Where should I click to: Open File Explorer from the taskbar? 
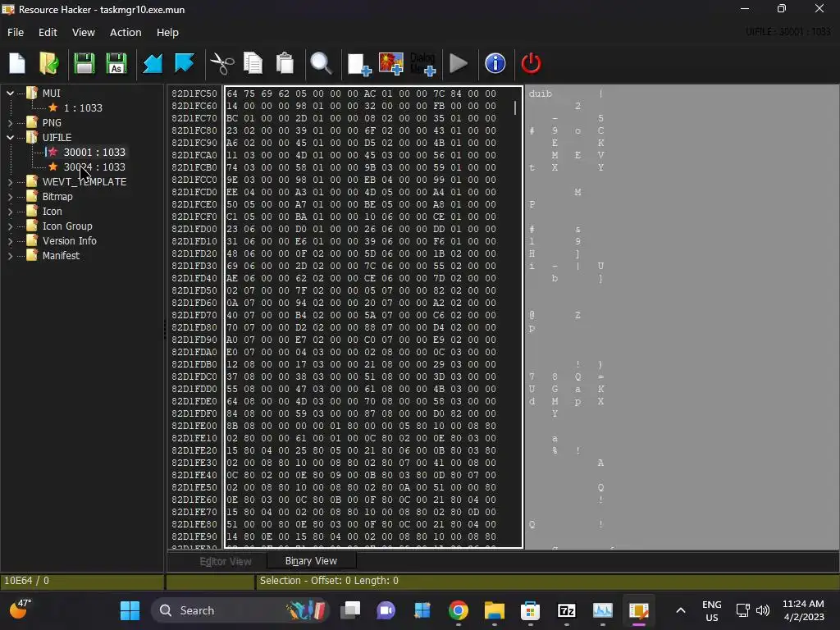coord(495,610)
